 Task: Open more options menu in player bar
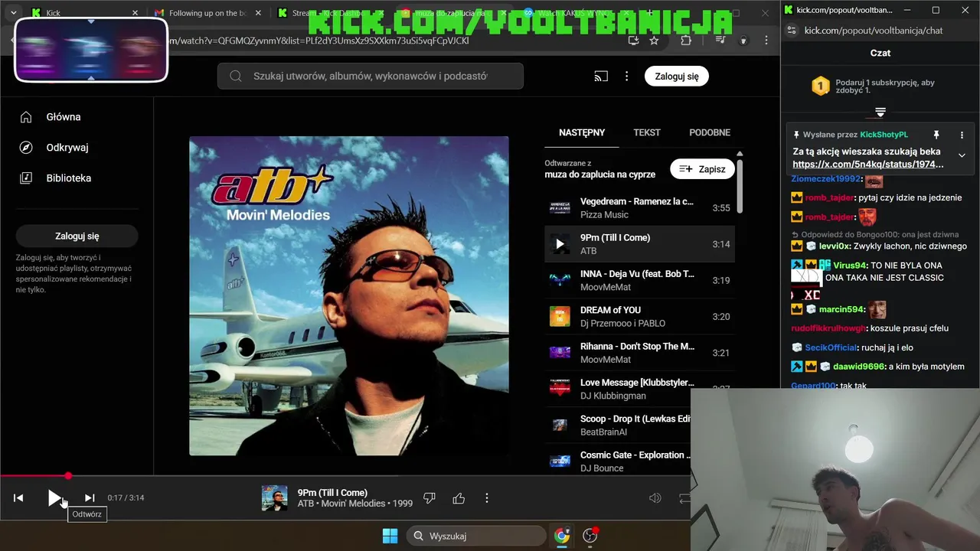tap(487, 498)
